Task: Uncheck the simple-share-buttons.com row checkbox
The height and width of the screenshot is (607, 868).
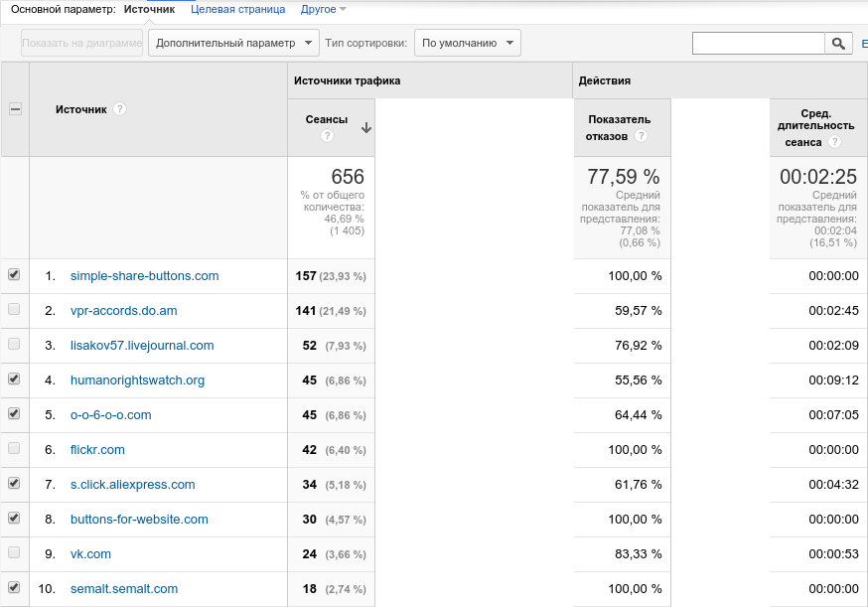Action: [14, 274]
